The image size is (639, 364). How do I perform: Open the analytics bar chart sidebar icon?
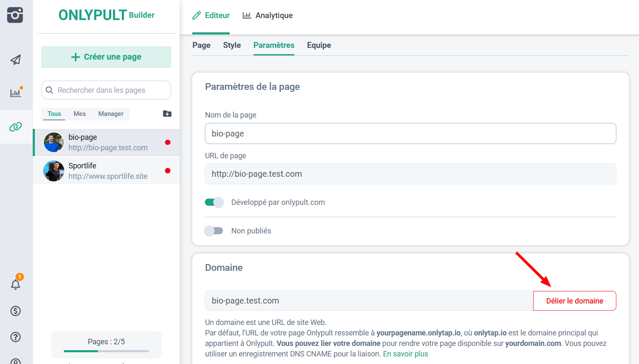tap(16, 93)
